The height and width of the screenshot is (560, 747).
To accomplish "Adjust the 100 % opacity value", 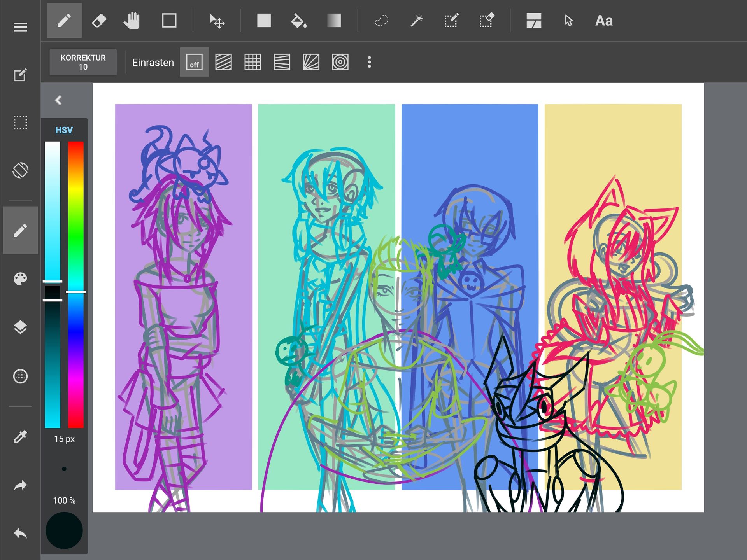I will click(x=64, y=500).
